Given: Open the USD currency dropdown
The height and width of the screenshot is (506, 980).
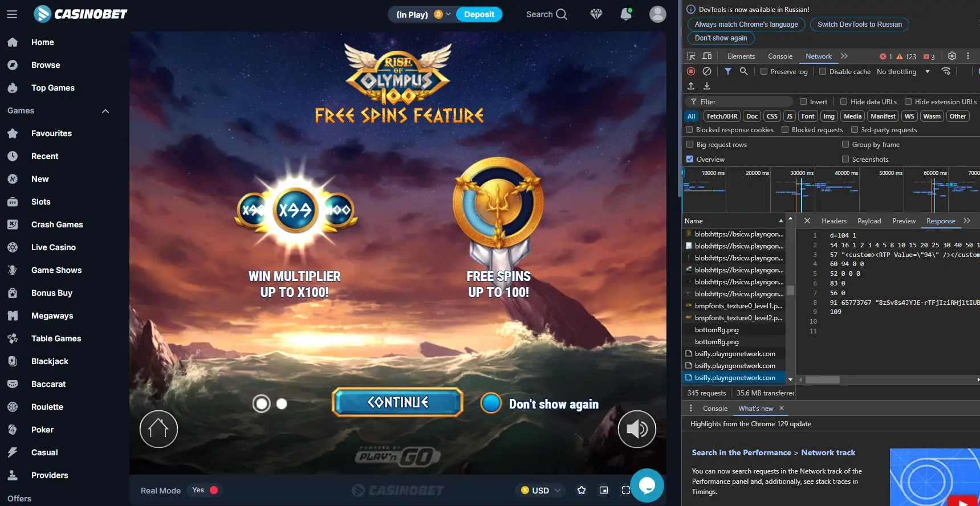Looking at the screenshot, I should [541, 490].
